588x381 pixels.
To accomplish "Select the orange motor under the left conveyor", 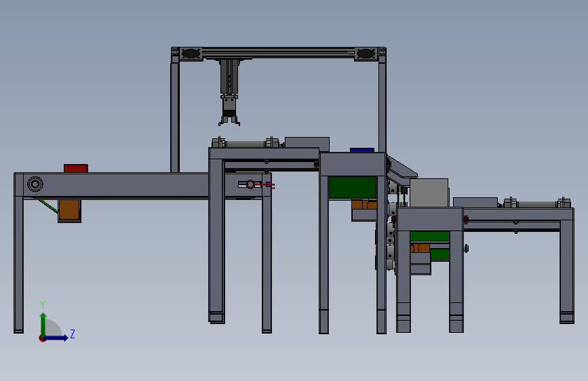I will click(x=69, y=209).
